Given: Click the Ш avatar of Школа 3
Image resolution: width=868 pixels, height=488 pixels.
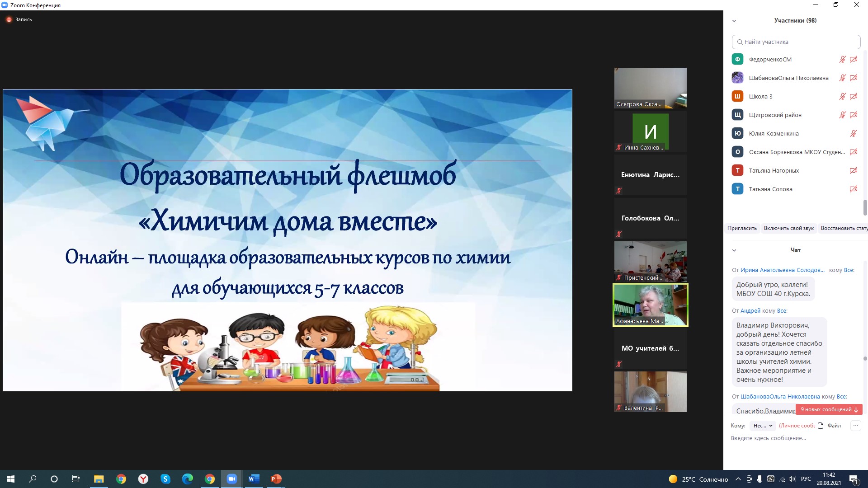Looking at the screenshot, I should coord(737,96).
